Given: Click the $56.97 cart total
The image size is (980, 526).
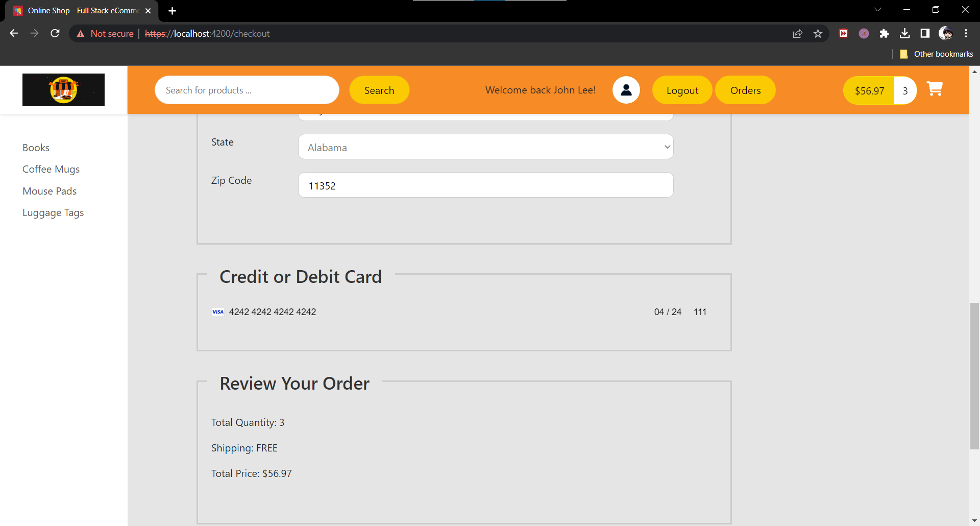Looking at the screenshot, I should 869,90.
